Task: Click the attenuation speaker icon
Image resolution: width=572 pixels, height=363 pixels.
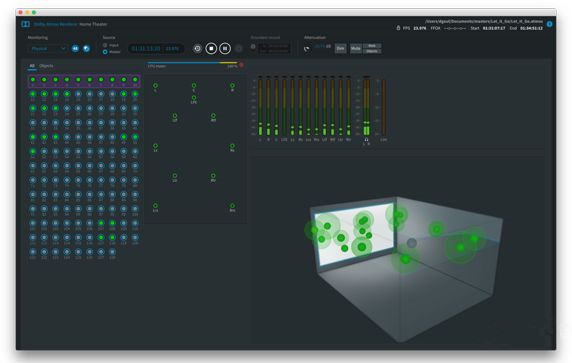Action: pos(307,49)
